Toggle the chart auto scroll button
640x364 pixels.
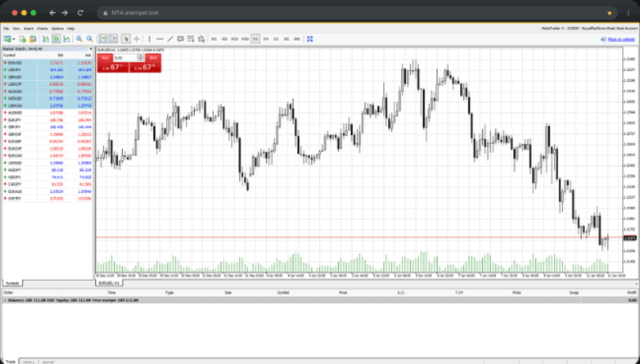[103, 39]
